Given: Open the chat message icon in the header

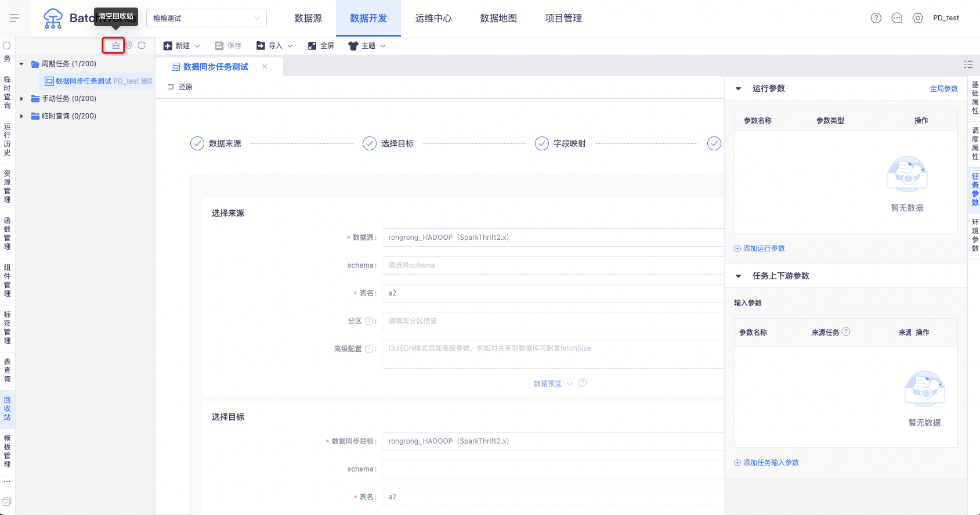Looking at the screenshot, I should (897, 18).
